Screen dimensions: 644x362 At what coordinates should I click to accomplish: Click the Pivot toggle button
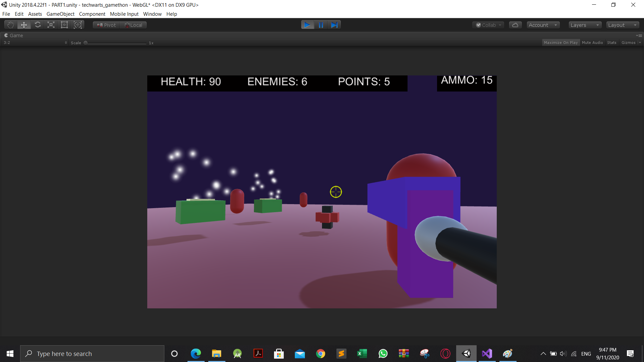point(106,25)
